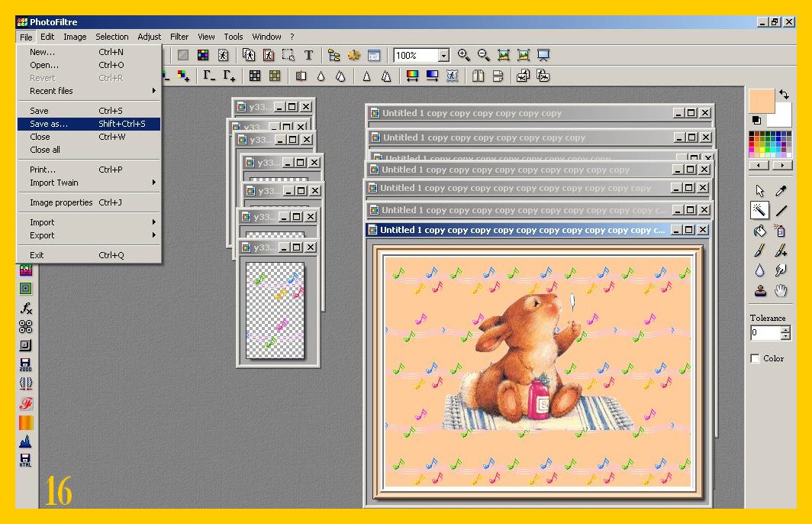Reset to default black and white colors
Viewport: 812px width, 524px height.
756,120
